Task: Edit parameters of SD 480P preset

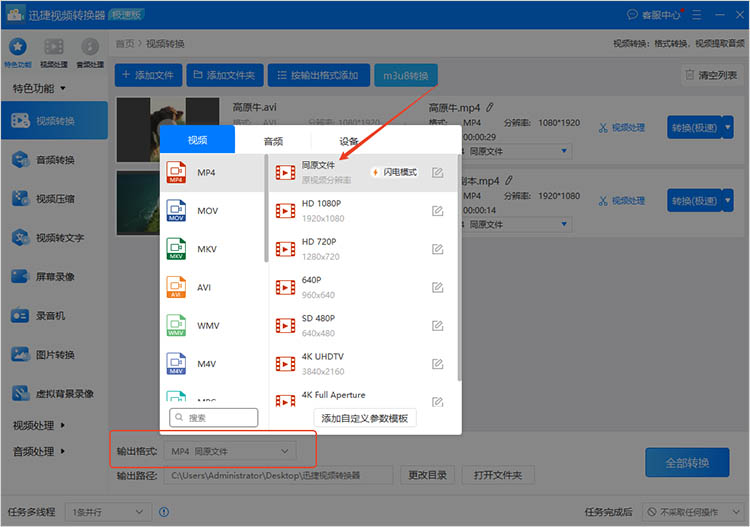Action: coord(437,326)
